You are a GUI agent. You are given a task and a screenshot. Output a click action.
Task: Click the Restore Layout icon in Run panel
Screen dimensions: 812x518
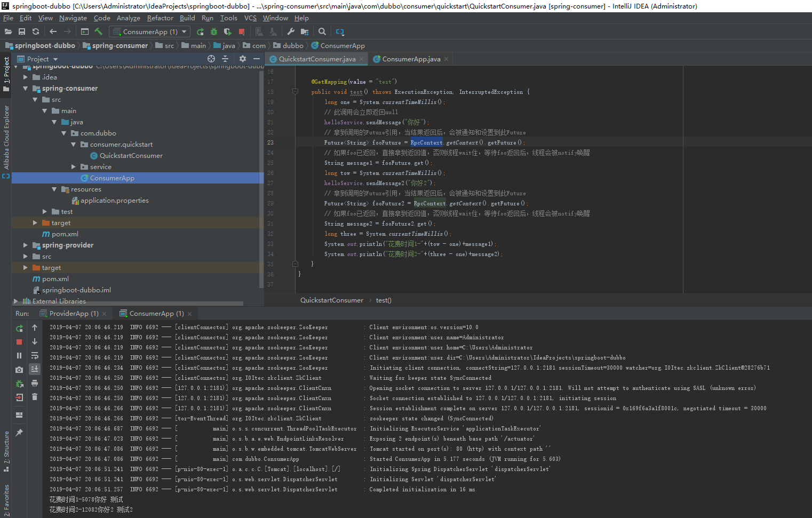coord(19,415)
